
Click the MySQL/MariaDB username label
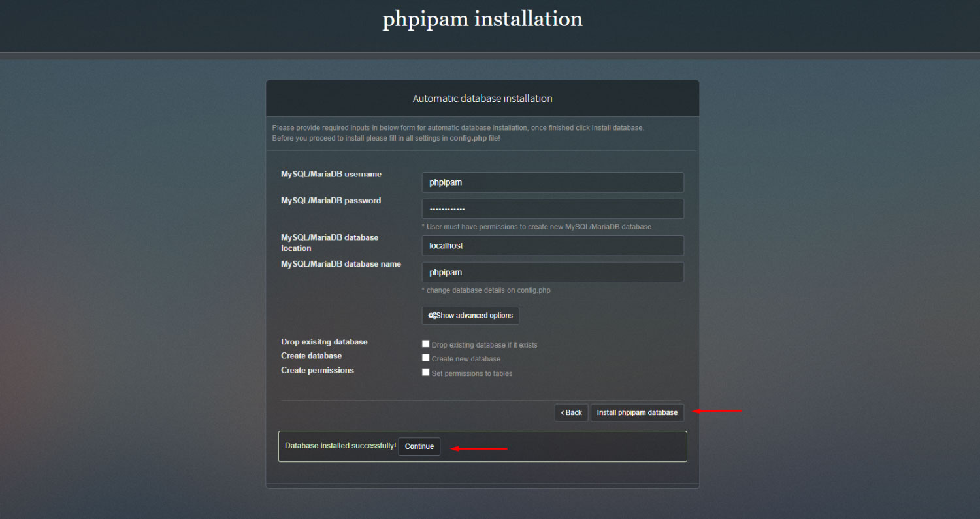(x=331, y=175)
